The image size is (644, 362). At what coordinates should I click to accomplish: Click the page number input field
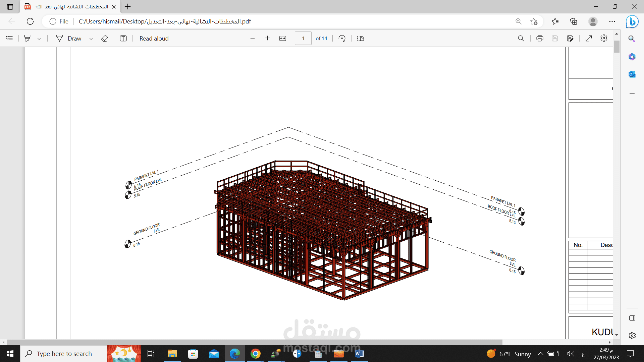coord(303,39)
